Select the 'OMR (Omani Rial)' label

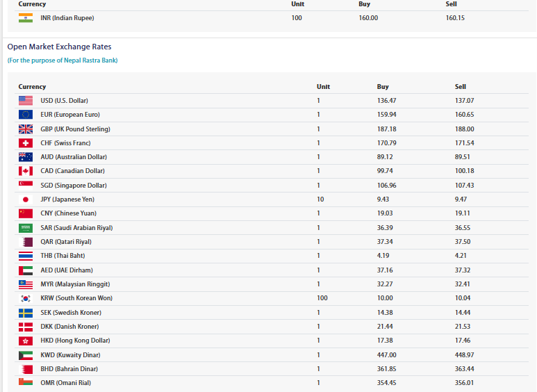[x=65, y=383]
